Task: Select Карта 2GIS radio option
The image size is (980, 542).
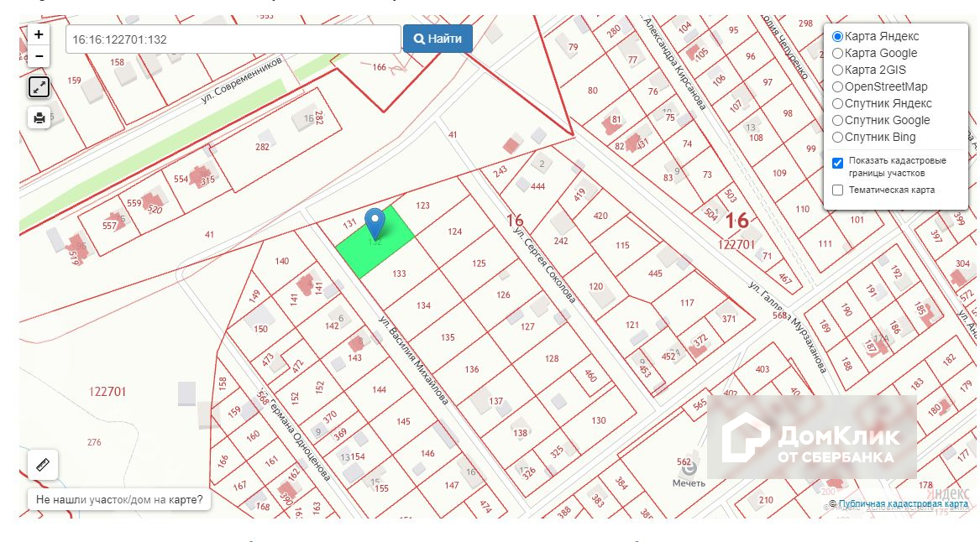Action: 837,70
